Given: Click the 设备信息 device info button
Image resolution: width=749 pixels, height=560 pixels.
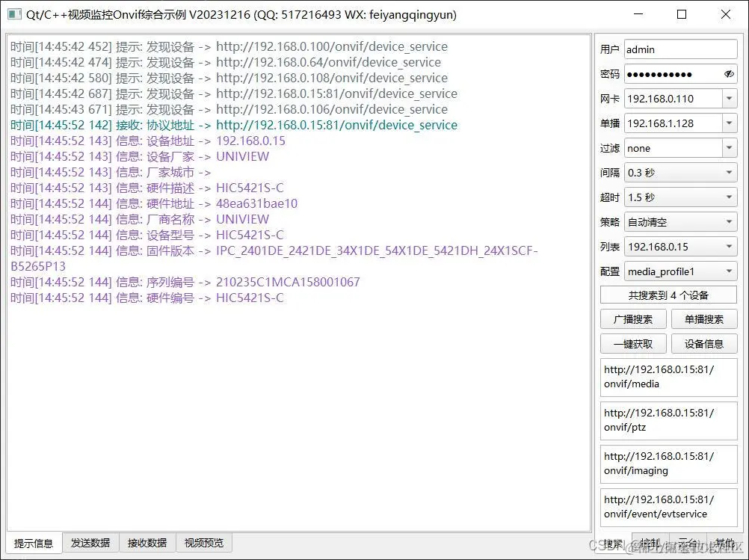Looking at the screenshot, I should pos(704,343).
